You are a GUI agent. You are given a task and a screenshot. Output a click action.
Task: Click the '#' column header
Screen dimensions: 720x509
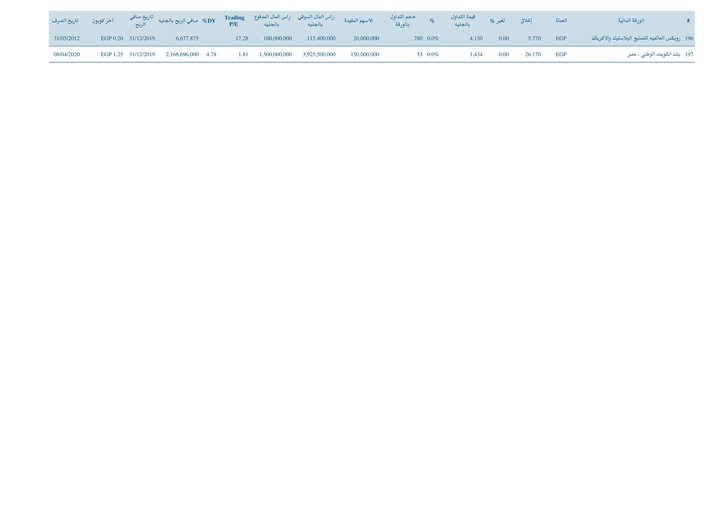pos(688,21)
